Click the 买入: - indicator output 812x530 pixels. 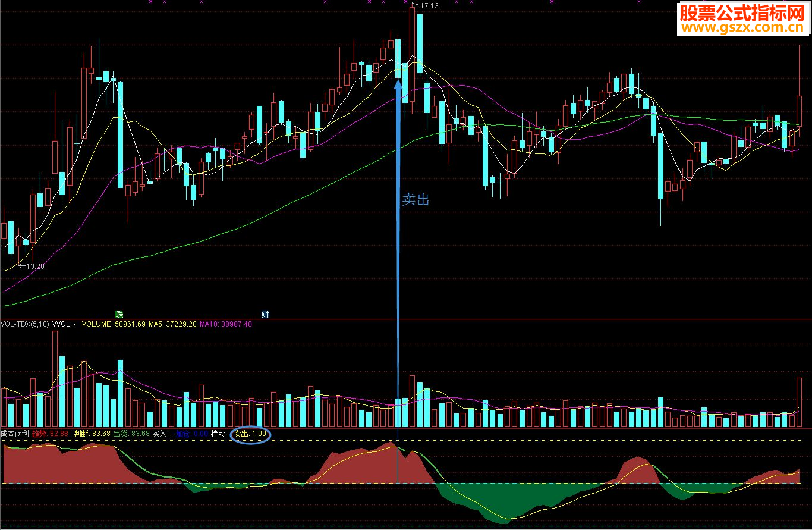tap(163, 434)
